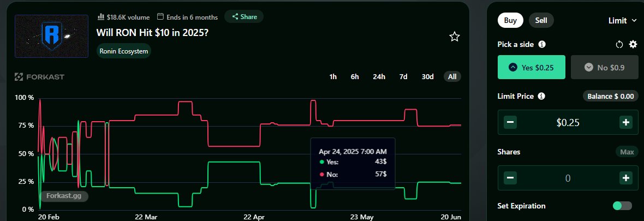Click the Balance $ 0.00 badge

(611, 97)
